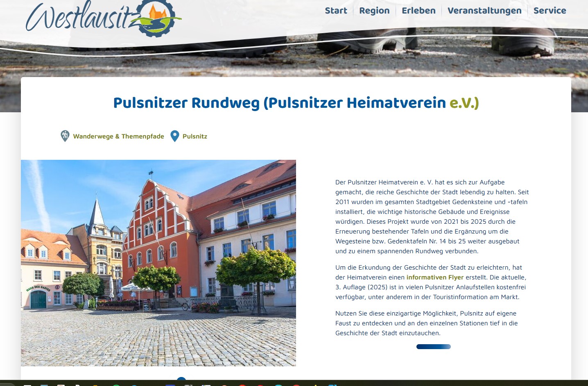Click the Pulsnitz location link
This screenshot has height=386, width=588.
click(x=195, y=136)
